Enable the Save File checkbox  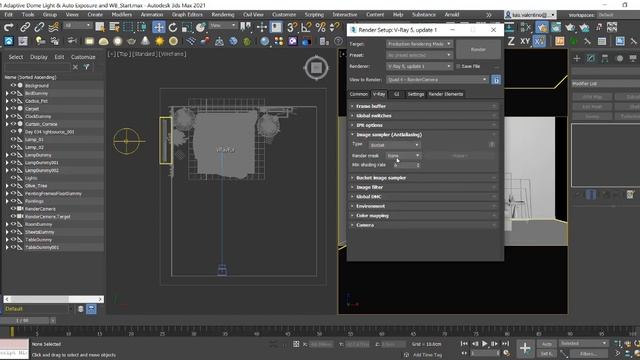(x=458, y=66)
